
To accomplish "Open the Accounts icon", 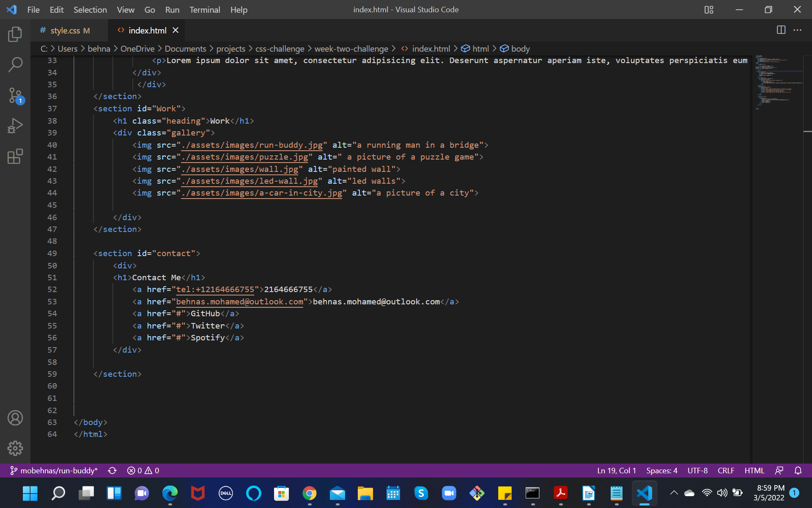I will tap(15, 418).
